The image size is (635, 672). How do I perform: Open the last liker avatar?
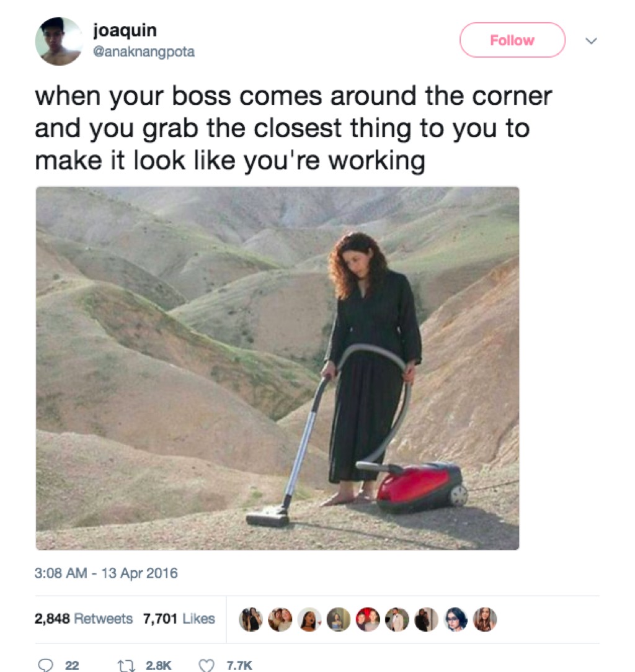click(x=485, y=619)
